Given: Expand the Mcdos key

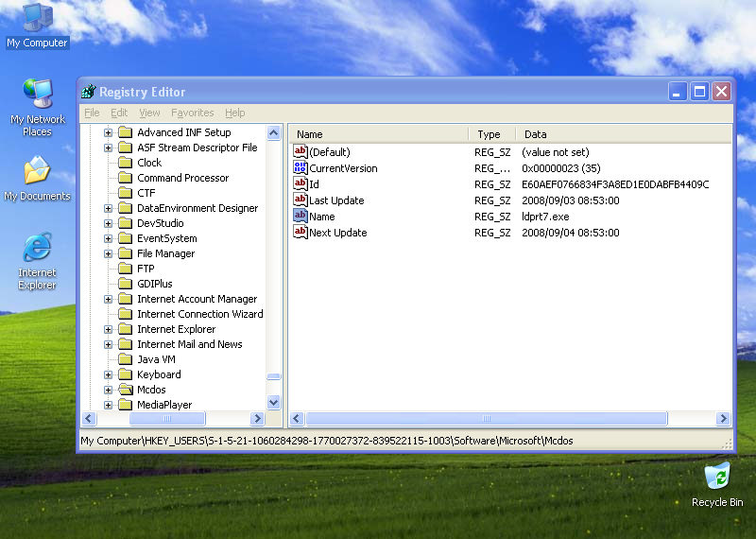Looking at the screenshot, I should [x=108, y=390].
